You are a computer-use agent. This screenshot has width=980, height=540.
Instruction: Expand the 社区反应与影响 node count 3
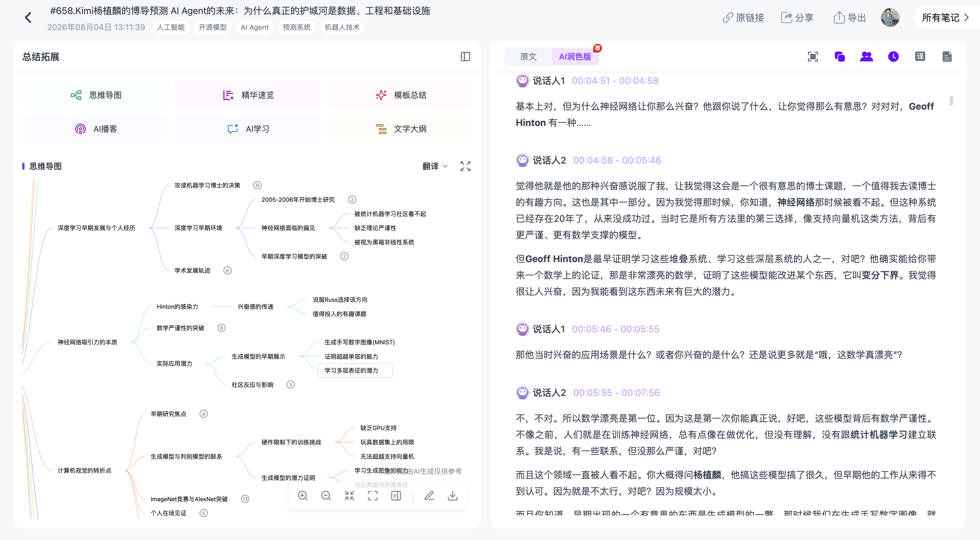[x=291, y=385]
